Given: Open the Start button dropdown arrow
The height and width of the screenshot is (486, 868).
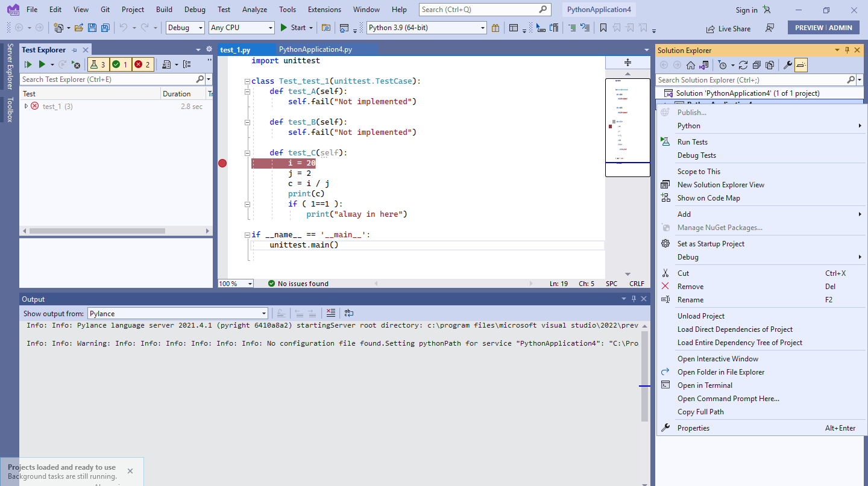Looking at the screenshot, I should point(311,28).
